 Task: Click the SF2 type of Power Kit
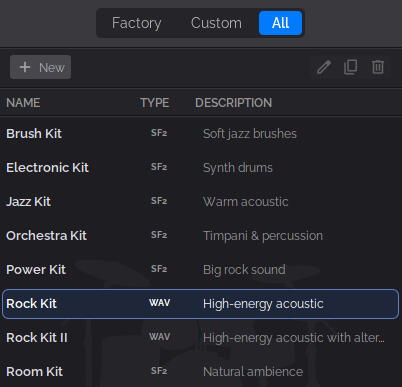click(159, 269)
